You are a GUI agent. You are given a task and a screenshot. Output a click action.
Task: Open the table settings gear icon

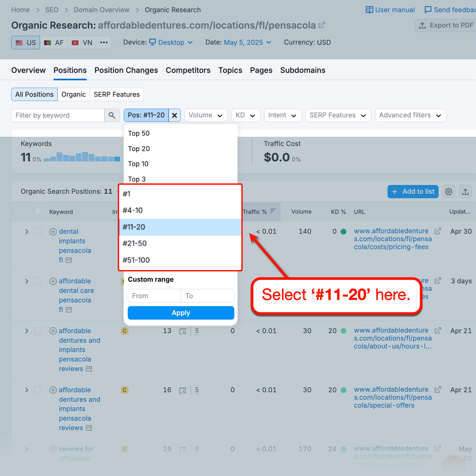449,191
